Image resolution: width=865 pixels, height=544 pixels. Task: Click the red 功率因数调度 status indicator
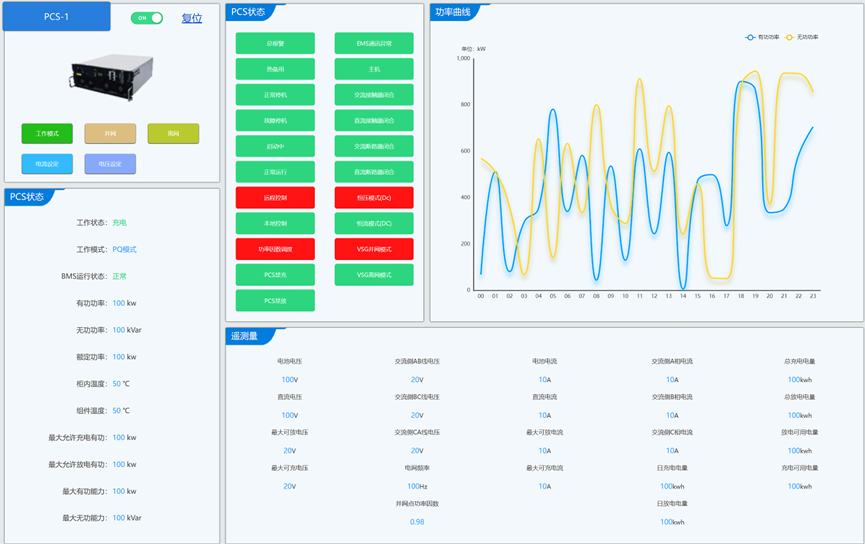pos(275,249)
